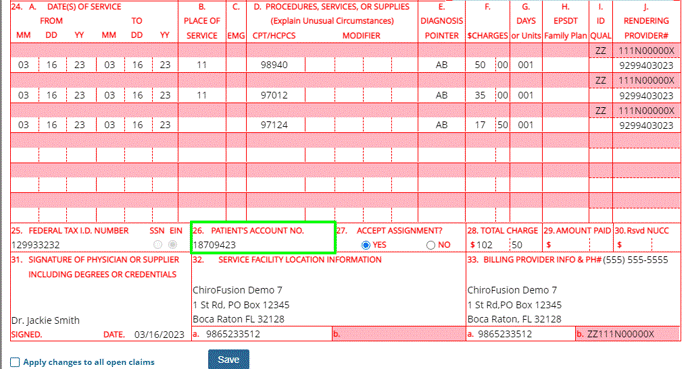The width and height of the screenshot is (688, 369).
Task: Click empty place of service in 97124 row
Action: [x=202, y=125]
